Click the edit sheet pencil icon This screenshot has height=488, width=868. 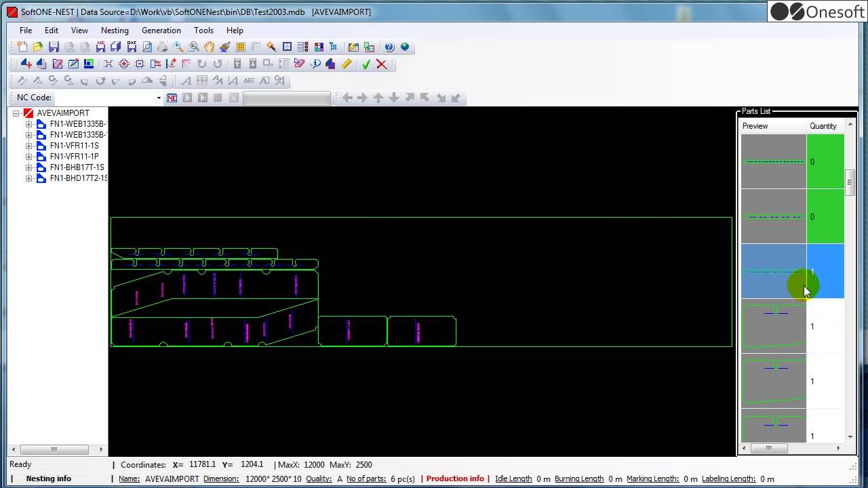pos(73,64)
